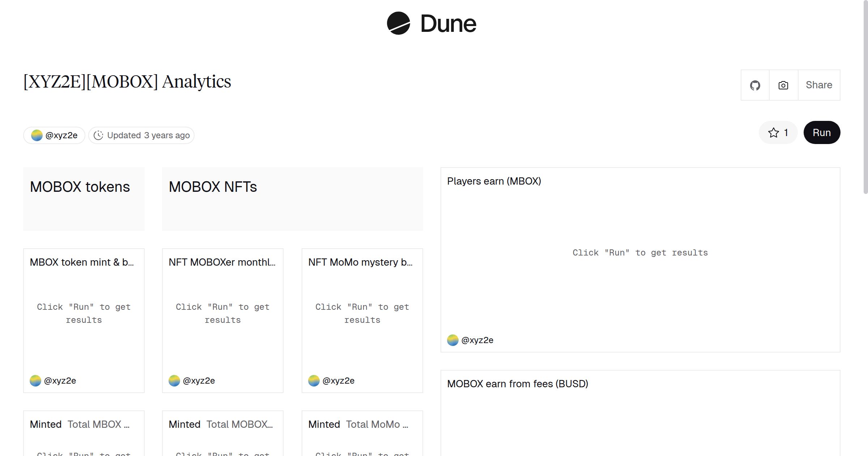
Task: Click the MOBOX tokens header widget
Action: tap(80, 187)
